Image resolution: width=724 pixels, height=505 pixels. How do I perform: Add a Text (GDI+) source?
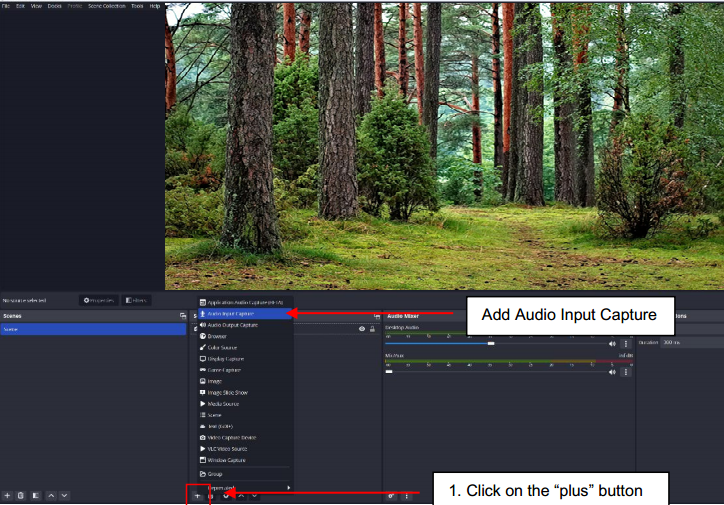(x=245, y=426)
